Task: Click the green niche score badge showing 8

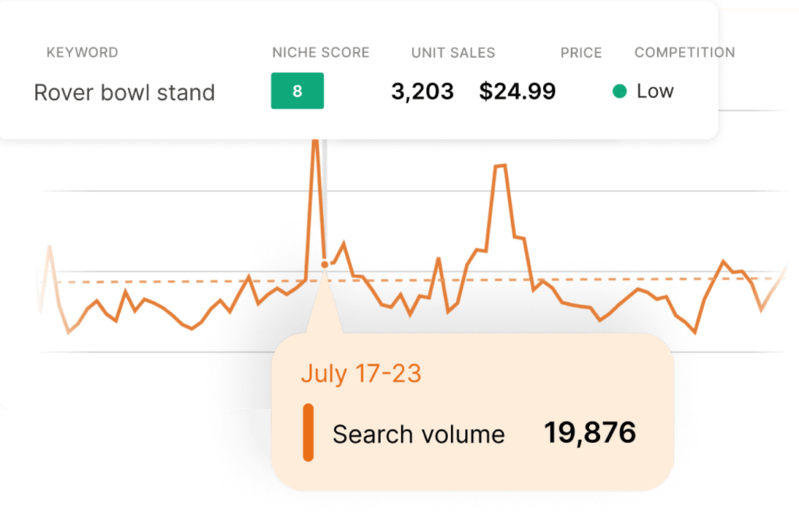Action: (297, 91)
